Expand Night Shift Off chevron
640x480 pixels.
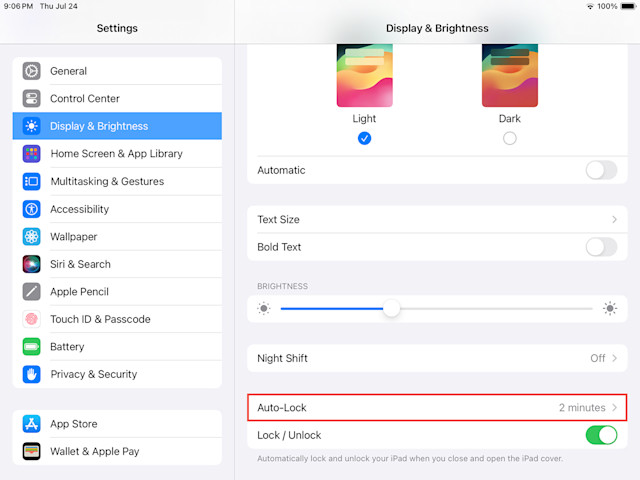coord(614,358)
